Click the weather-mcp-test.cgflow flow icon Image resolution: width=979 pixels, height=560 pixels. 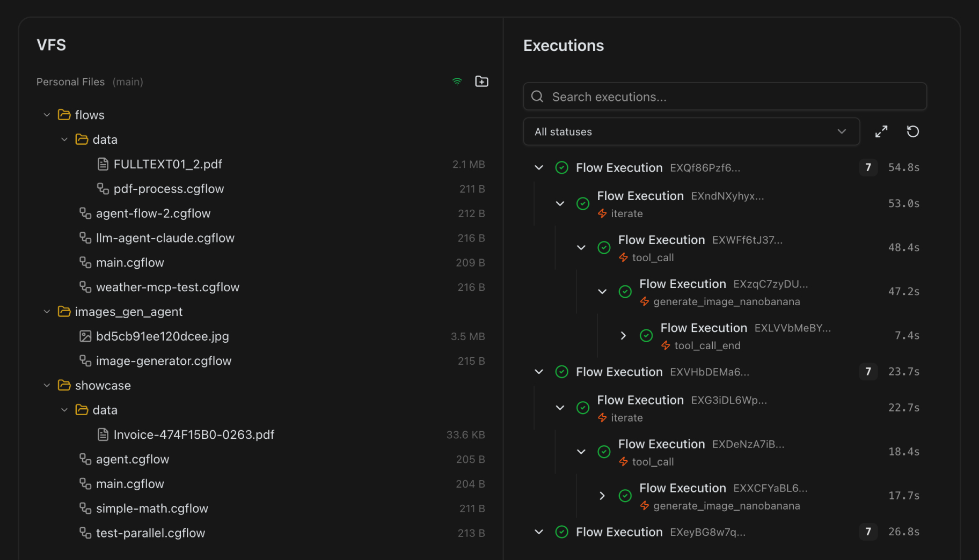85,288
